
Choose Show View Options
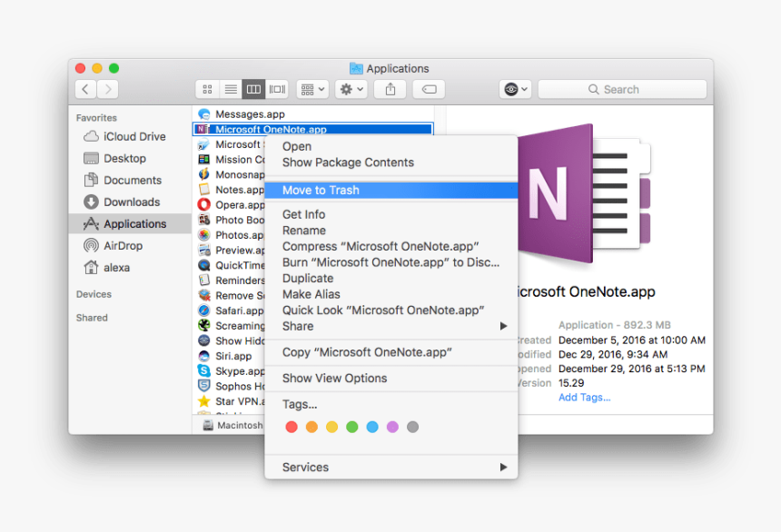[391, 378]
